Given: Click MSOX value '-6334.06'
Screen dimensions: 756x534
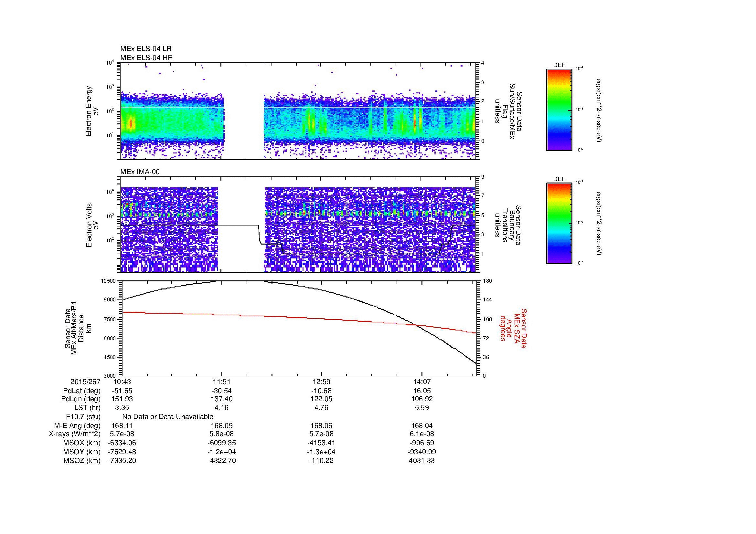Looking at the screenshot, I should (x=122, y=443).
